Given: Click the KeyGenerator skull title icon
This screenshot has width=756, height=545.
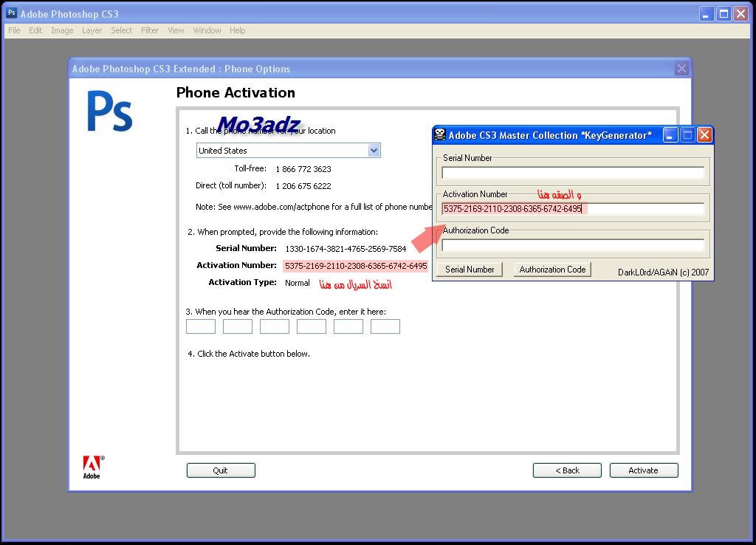Looking at the screenshot, I should pyautogui.click(x=440, y=134).
